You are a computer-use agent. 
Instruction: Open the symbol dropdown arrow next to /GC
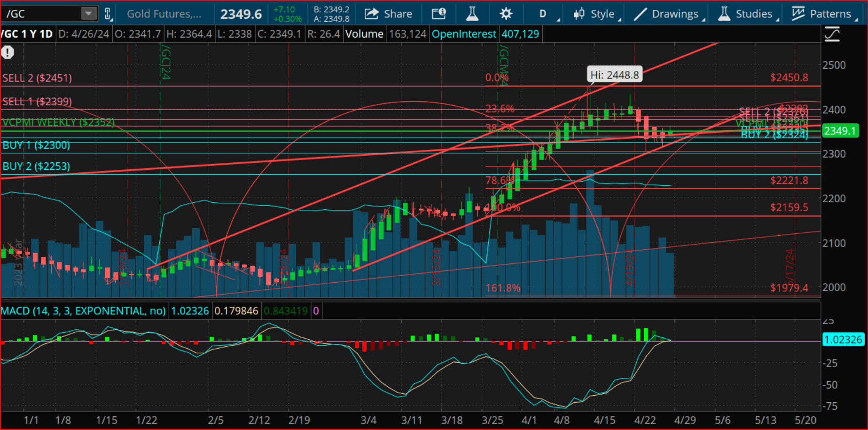point(88,14)
